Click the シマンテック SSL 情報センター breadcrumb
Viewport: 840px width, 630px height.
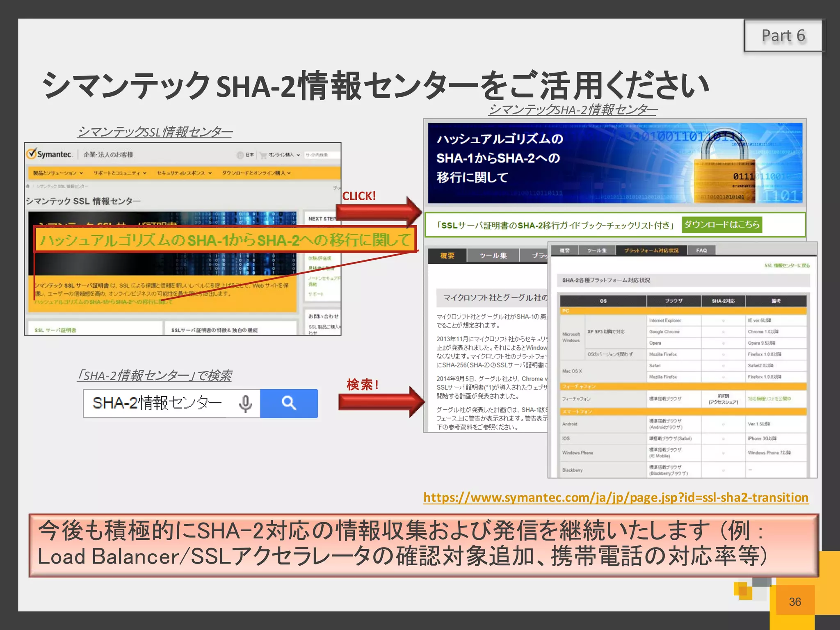coord(62,186)
